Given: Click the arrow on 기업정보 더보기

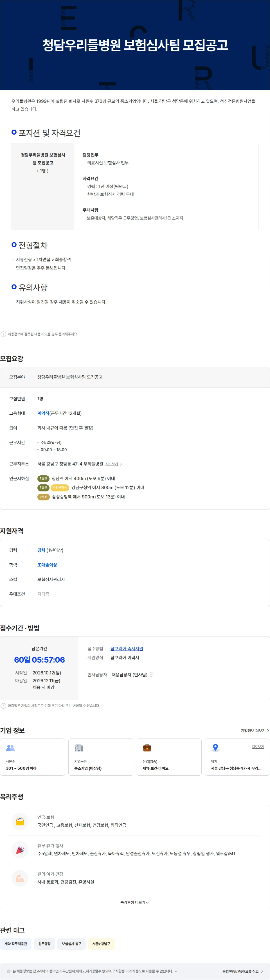Looking at the screenshot, I should pyautogui.click(x=268, y=731).
